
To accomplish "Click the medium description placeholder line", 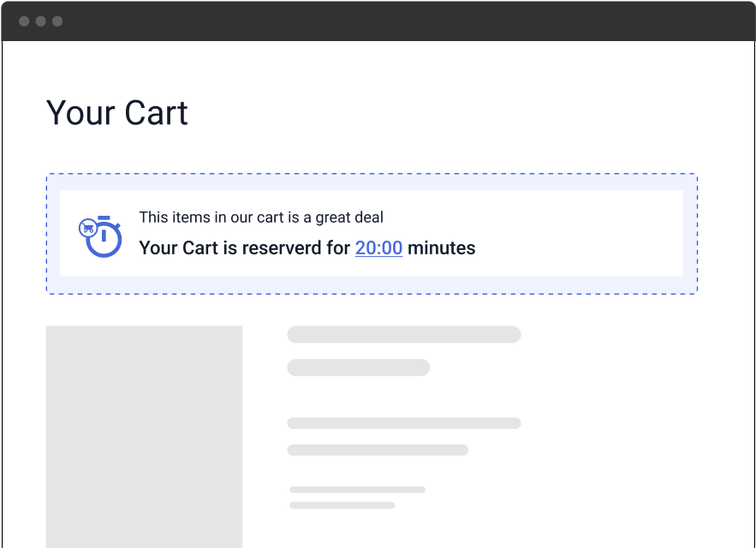I will 378,450.
